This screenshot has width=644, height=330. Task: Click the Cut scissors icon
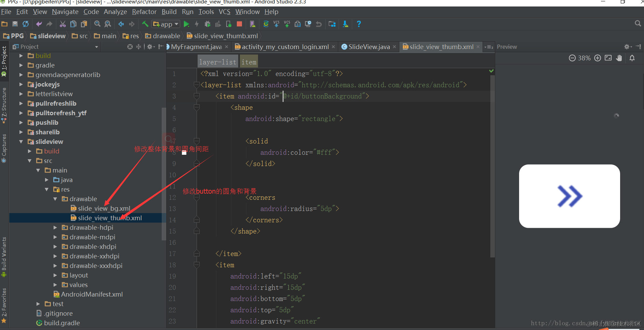[63, 24]
